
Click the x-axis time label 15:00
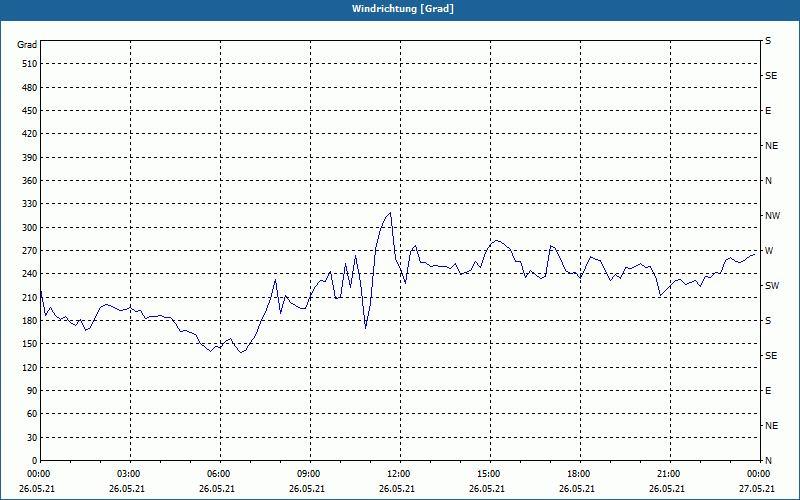[x=488, y=474]
